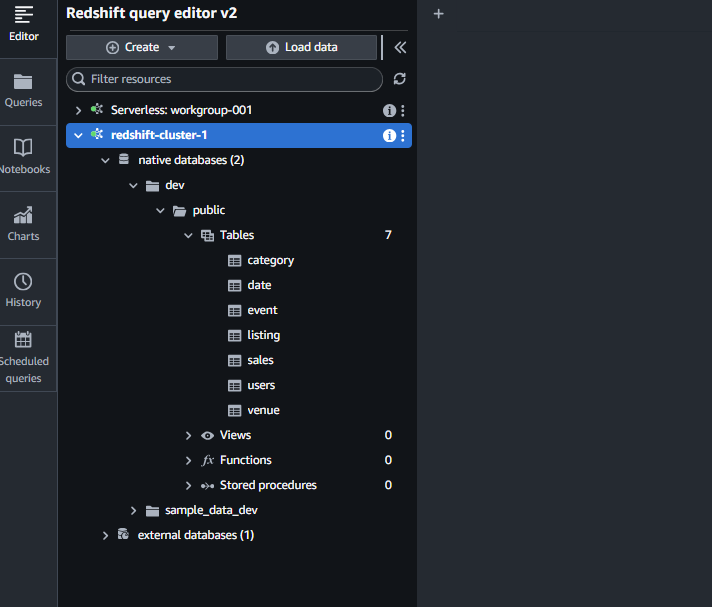Open options menu for redshift-cluster-1
Screen dimensions: 712x607
pos(403,135)
